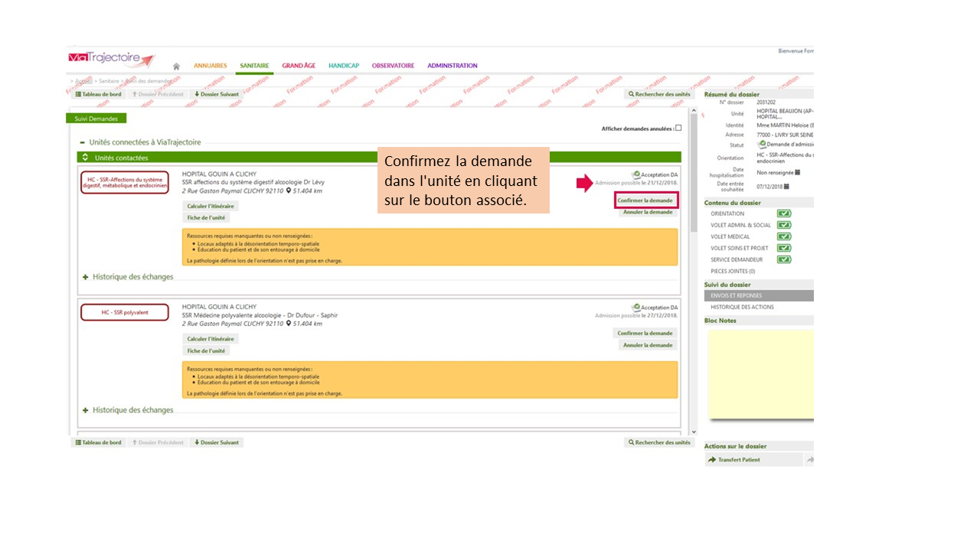980x551 pixels.
Task: Click the green check icon for VOLET MEDICAL
Action: [x=784, y=236]
